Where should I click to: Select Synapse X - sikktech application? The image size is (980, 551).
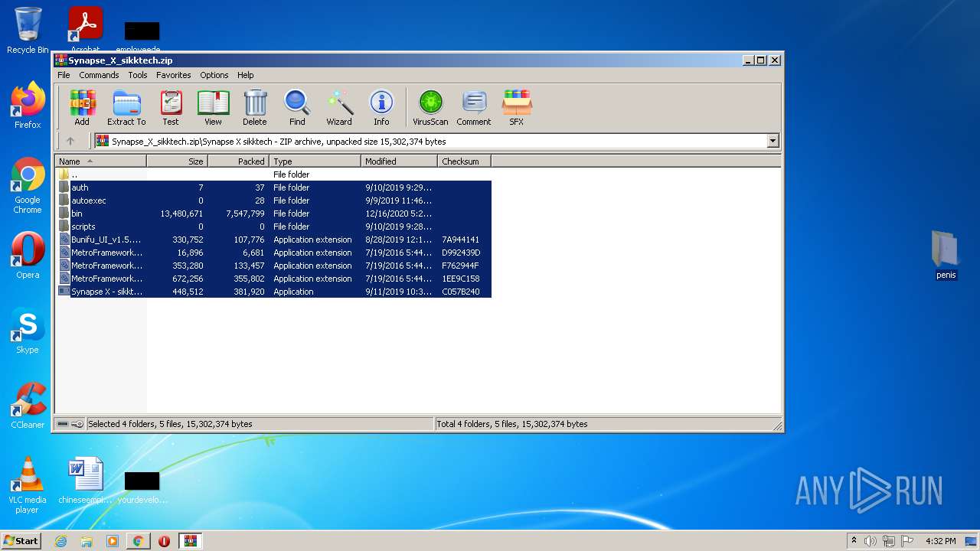pos(273,292)
